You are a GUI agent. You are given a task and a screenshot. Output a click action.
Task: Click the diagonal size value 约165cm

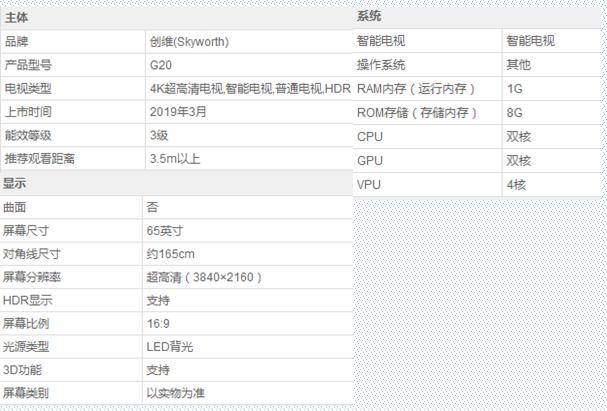coord(171,253)
